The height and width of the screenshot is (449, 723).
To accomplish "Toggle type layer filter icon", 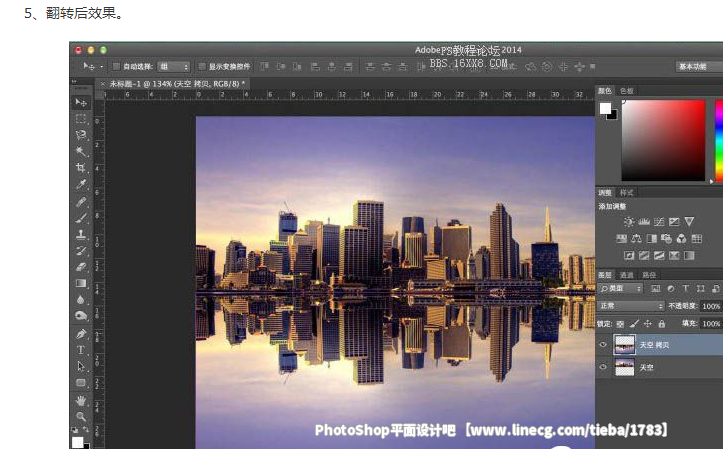I will tap(686, 289).
